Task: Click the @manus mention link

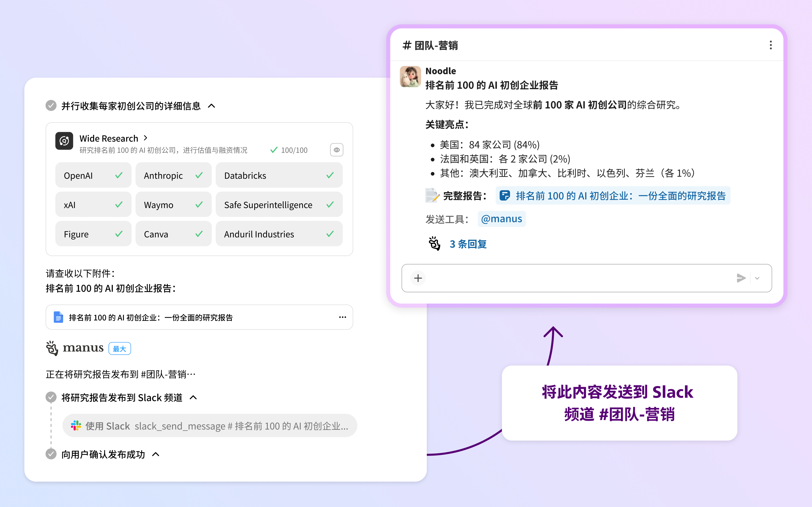Action: click(501, 219)
